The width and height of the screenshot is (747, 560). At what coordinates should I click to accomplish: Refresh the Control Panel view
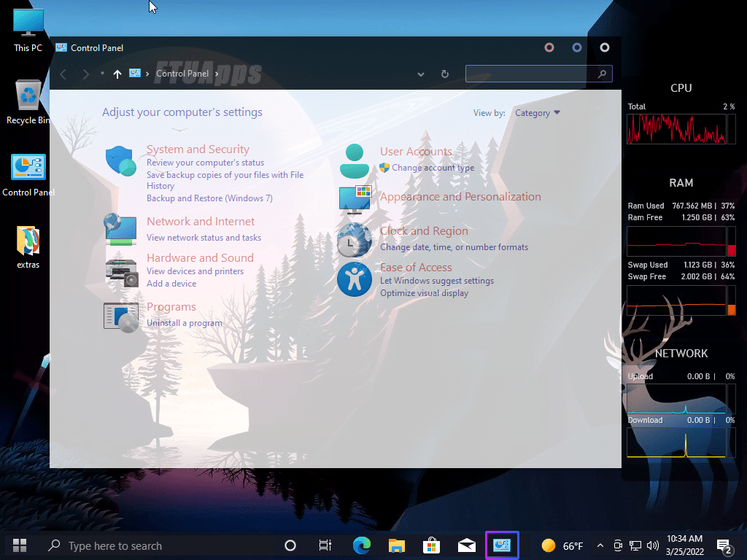tap(444, 74)
